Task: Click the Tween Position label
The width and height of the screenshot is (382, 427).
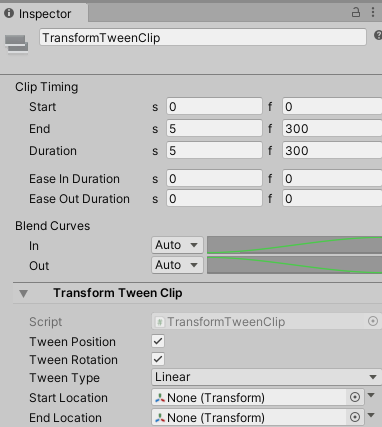Action: 72,342
